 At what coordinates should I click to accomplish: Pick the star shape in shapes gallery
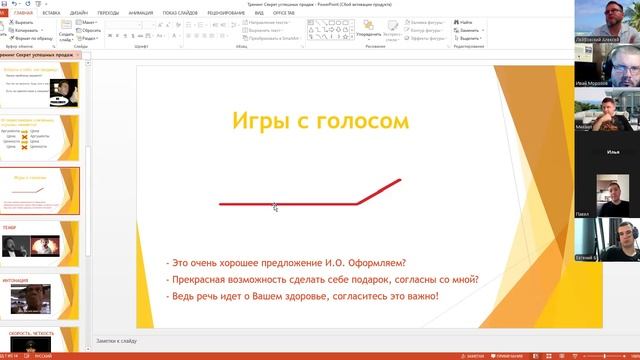click(x=345, y=37)
